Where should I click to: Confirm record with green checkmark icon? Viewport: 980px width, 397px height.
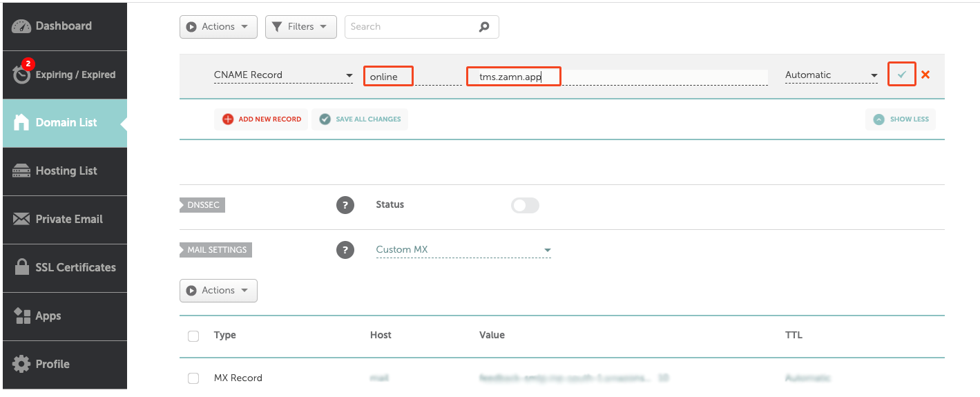coord(901,75)
